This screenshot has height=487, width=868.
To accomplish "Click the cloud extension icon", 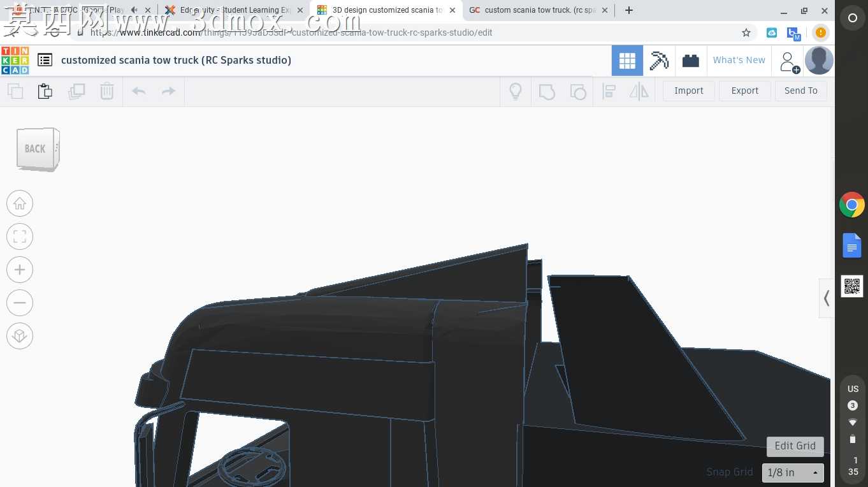I will click(772, 33).
